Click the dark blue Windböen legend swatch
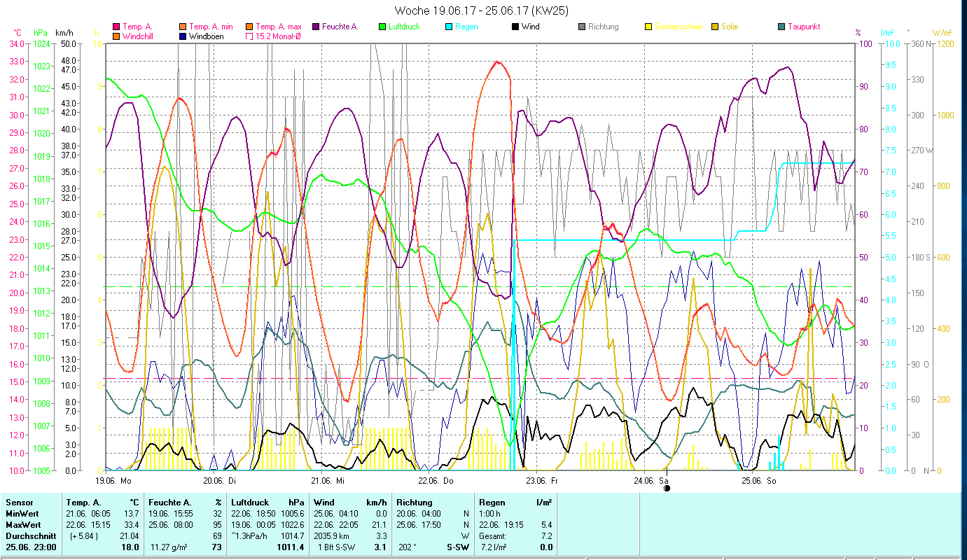This screenshot has width=967, height=560. 183,36
